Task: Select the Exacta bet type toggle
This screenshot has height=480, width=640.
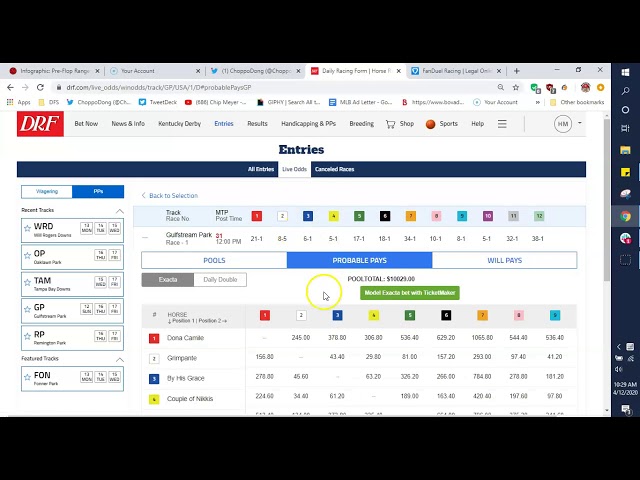Action: pos(168,280)
